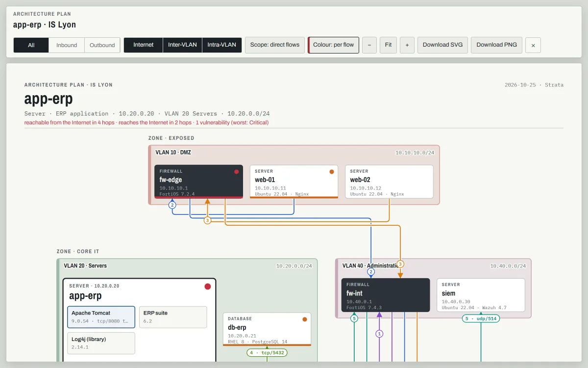The height and width of the screenshot is (368, 588).
Task: Click the red severity dot on app-erp
Action: [207, 287]
